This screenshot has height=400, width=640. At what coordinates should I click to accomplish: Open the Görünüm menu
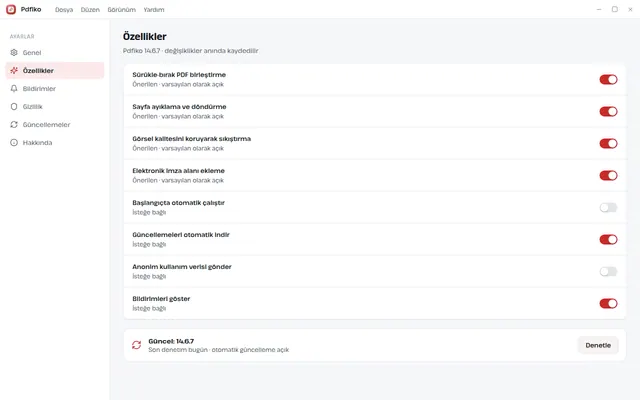[x=122, y=10]
